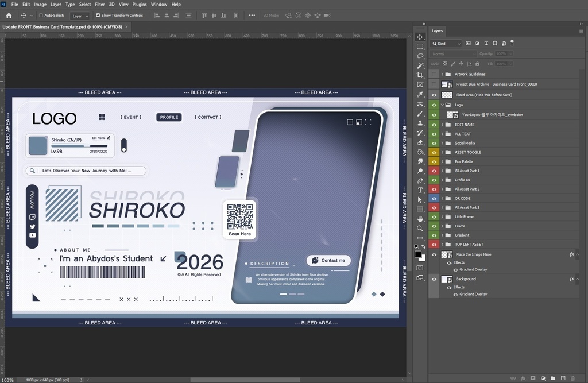This screenshot has width=588, height=383.
Task: Expand the Frame group
Action: (x=442, y=226)
